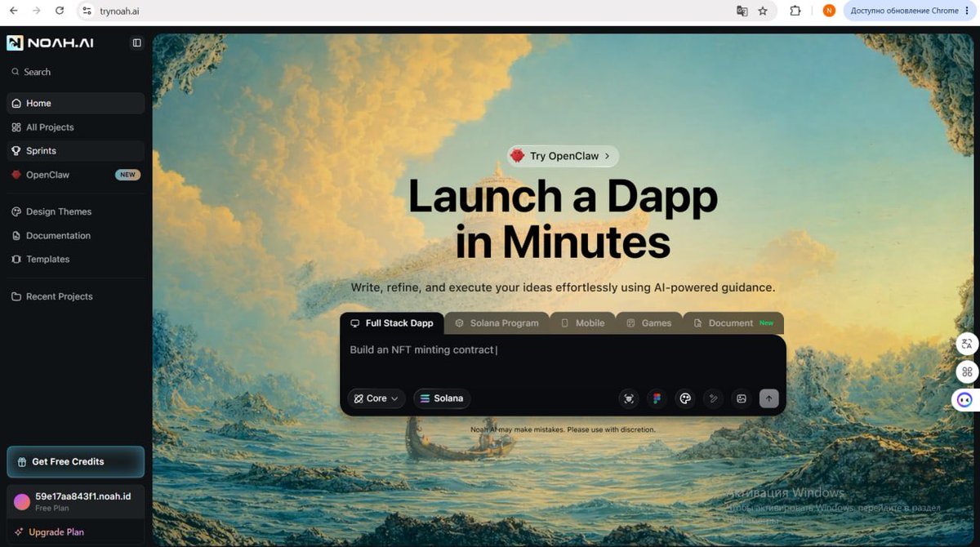Click the site info icon in address bar
This screenshot has height=547, width=980.
tap(87, 11)
